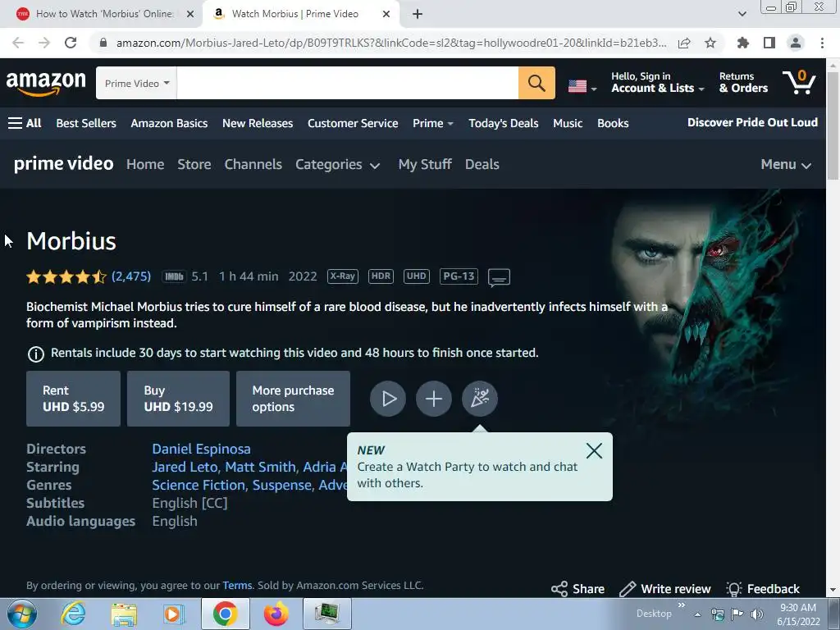
Task: Click the rental info circle icon
Action: coord(36,354)
